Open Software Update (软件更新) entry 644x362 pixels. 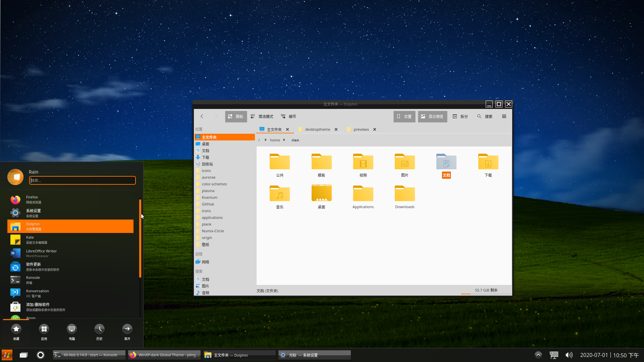[x=70, y=266]
